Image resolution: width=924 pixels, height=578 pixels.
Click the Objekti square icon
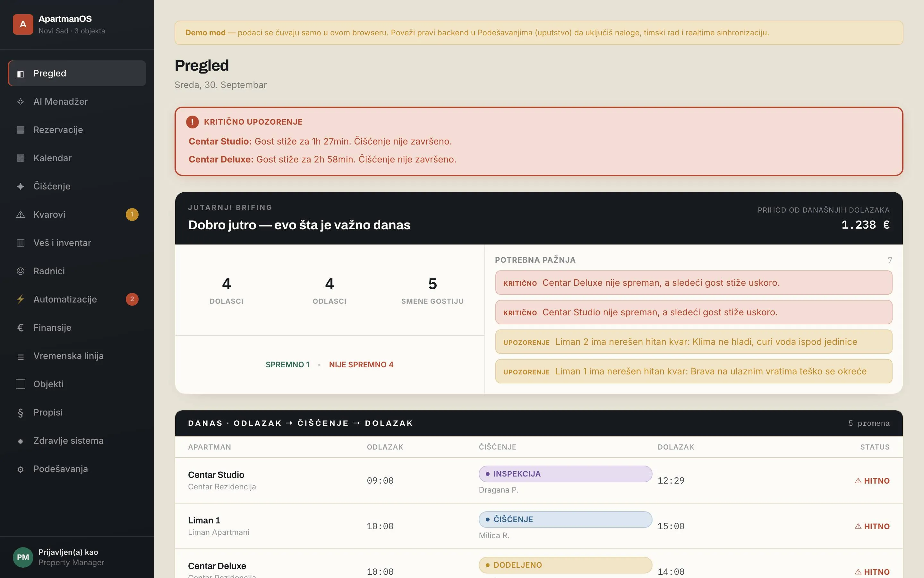21,384
